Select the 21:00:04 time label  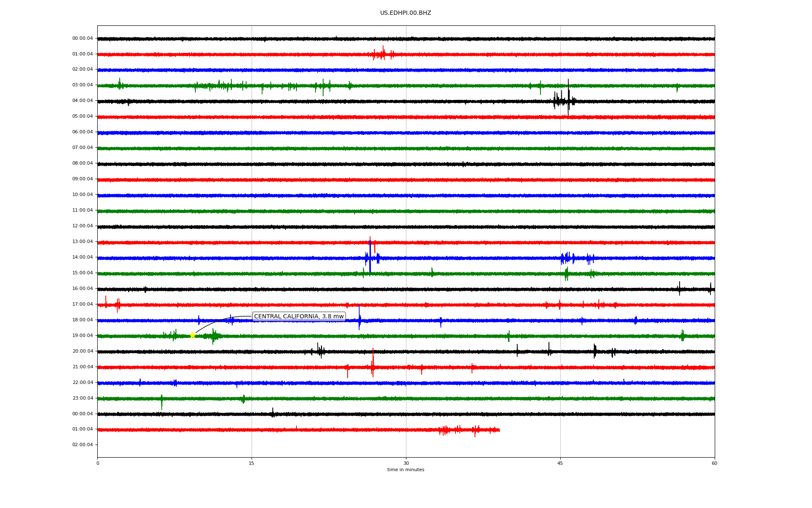point(82,367)
